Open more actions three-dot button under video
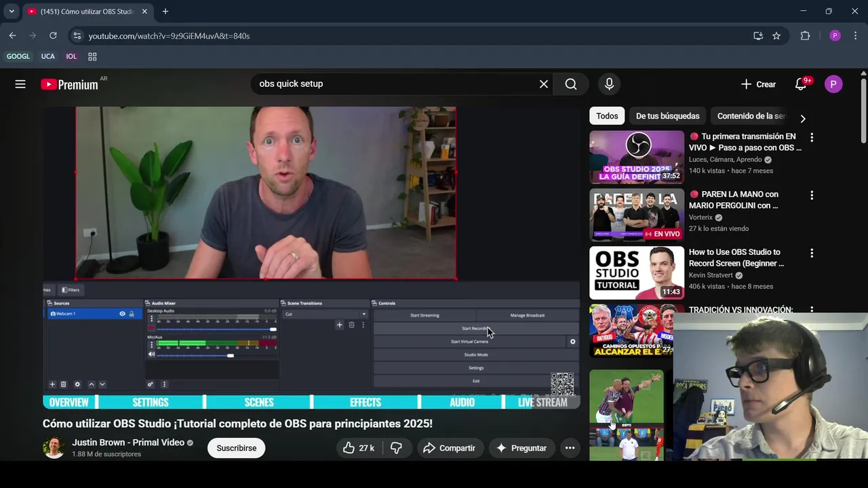 pos(570,448)
